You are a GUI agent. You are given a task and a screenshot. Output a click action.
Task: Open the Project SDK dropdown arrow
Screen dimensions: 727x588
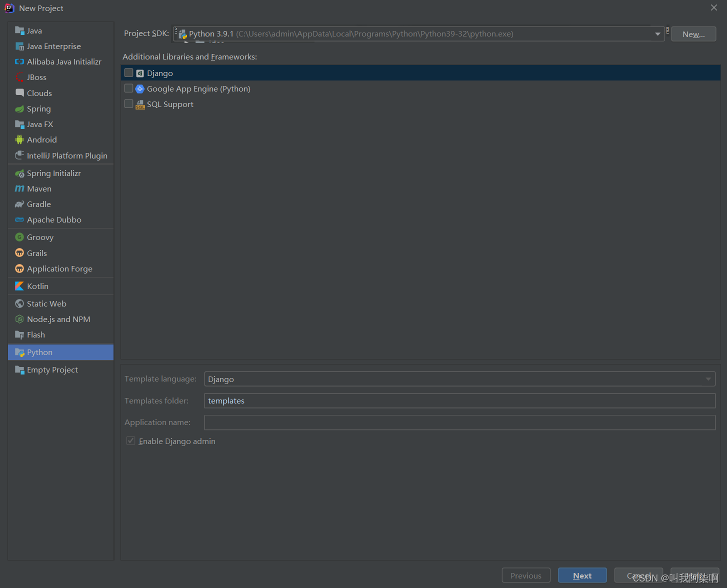tap(657, 34)
